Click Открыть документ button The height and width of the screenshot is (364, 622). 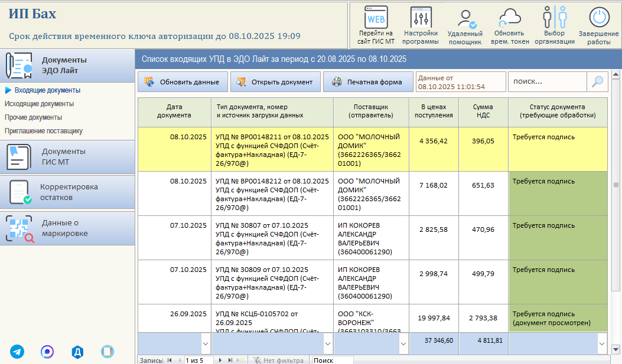click(275, 82)
